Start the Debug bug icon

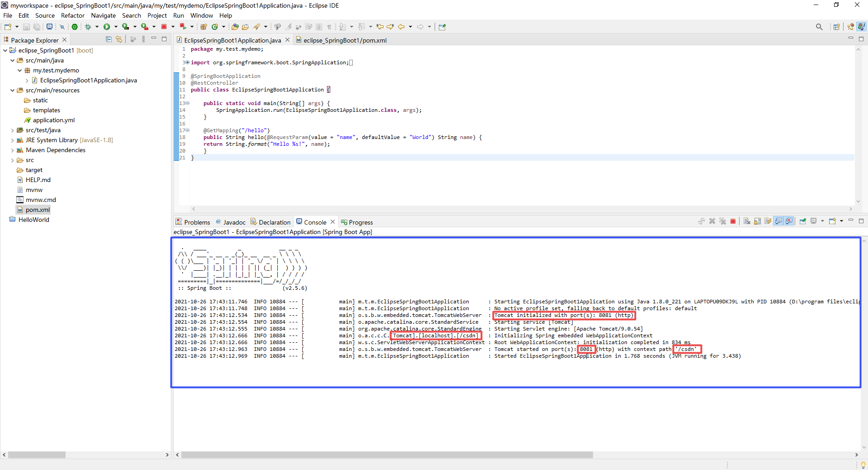click(88, 27)
